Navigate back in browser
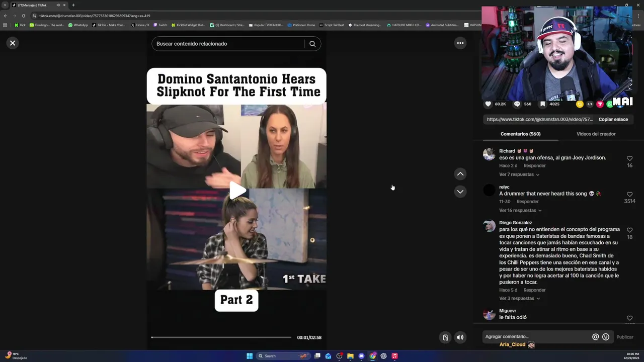This screenshot has width=644, height=362. coord(6,16)
